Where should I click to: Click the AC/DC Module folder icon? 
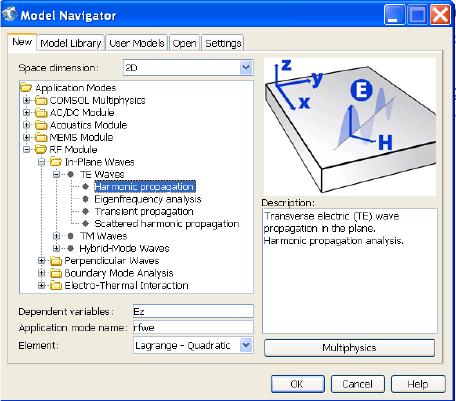[41, 113]
